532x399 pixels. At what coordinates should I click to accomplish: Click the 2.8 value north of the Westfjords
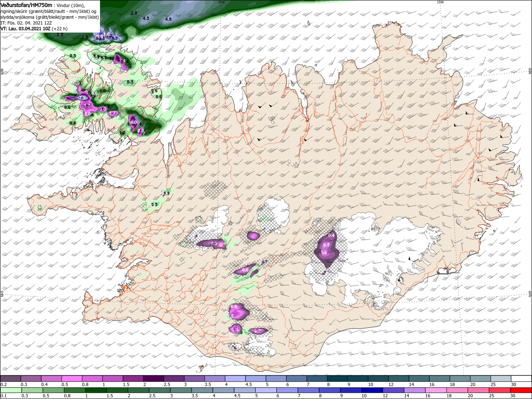pyautogui.click(x=85, y=37)
